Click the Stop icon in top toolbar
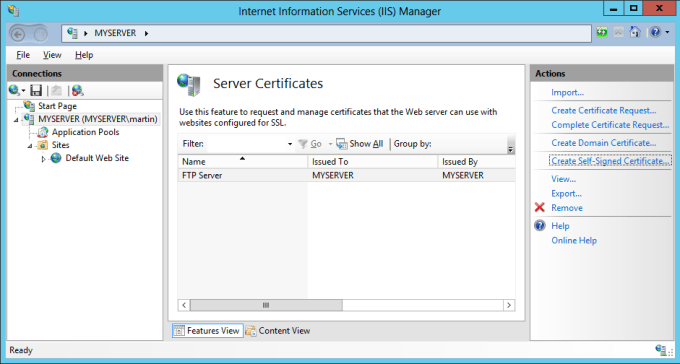Image resolution: width=680 pixels, height=364 pixels. (618, 33)
